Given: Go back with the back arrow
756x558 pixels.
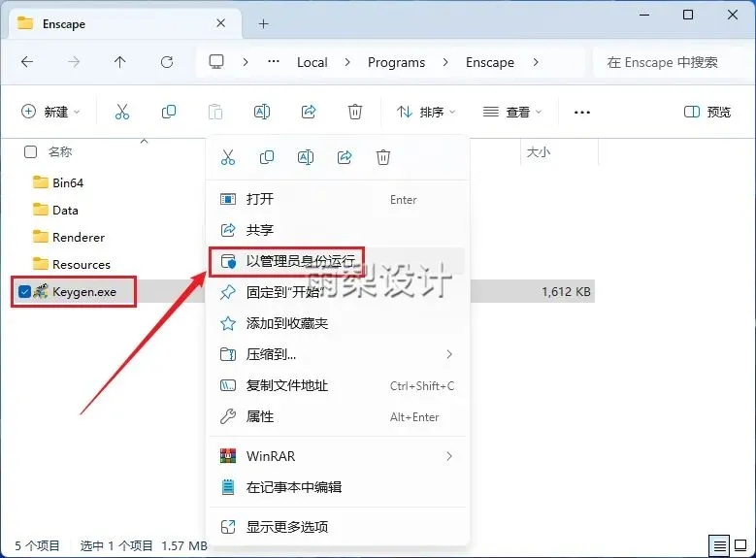Looking at the screenshot, I should pos(27,62).
